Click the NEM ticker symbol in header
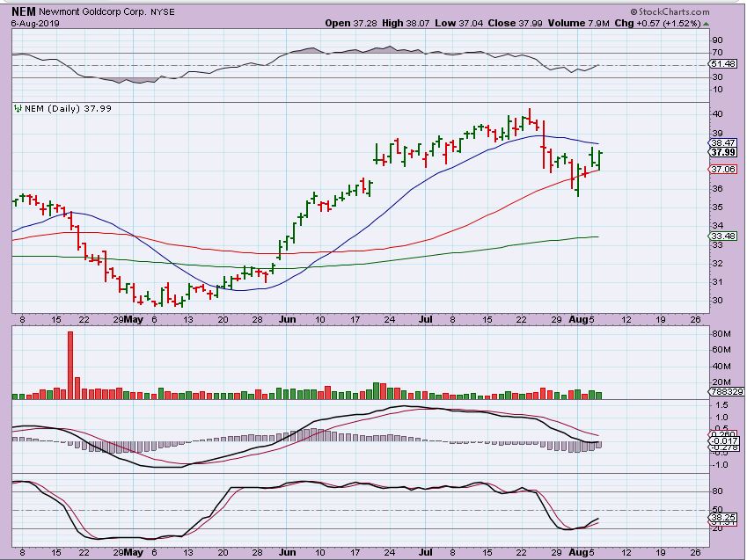 point(24,11)
